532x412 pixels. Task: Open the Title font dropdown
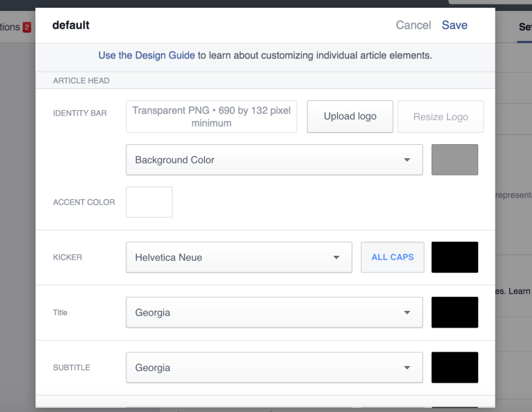pyautogui.click(x=274, y=312)
